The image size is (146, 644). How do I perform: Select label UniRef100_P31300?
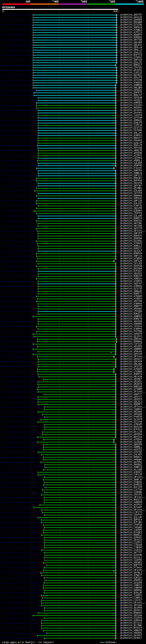pos(131,168)
